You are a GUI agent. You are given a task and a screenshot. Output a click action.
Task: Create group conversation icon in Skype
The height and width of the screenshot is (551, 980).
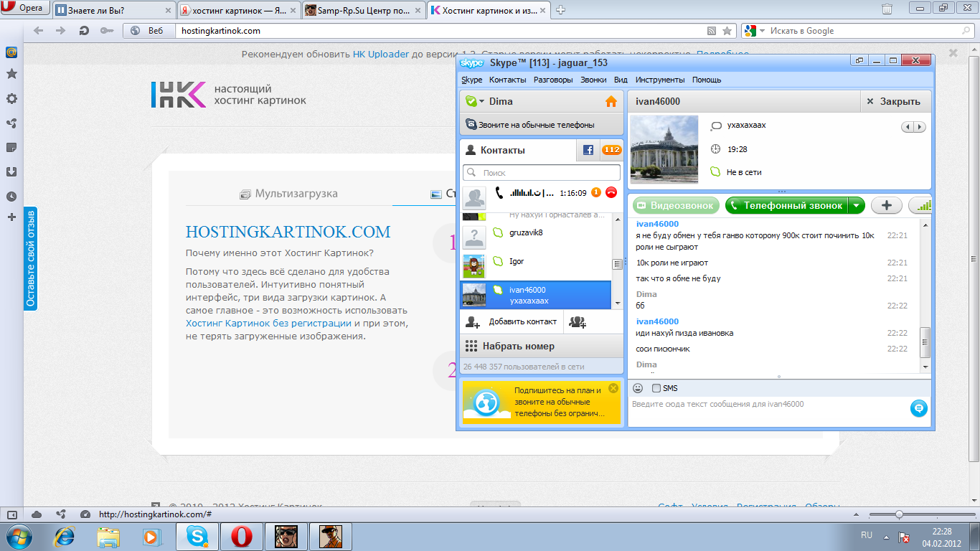pyautogui.click(x=578, y=322)
